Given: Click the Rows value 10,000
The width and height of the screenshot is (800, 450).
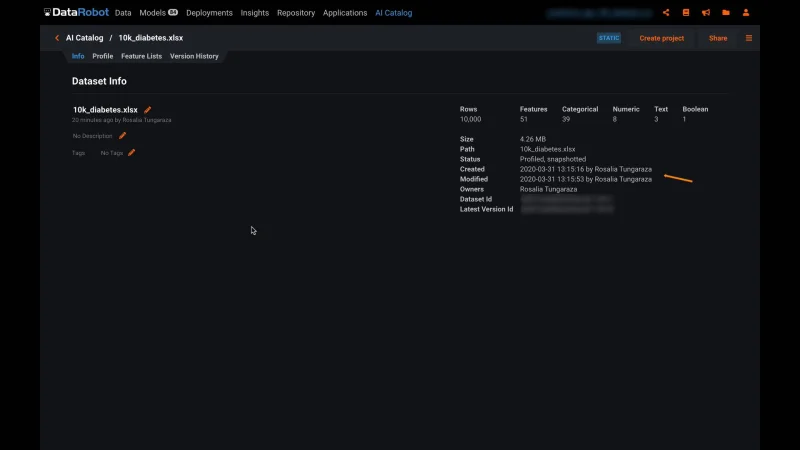Looking at the screenshot, I should 470,119.
